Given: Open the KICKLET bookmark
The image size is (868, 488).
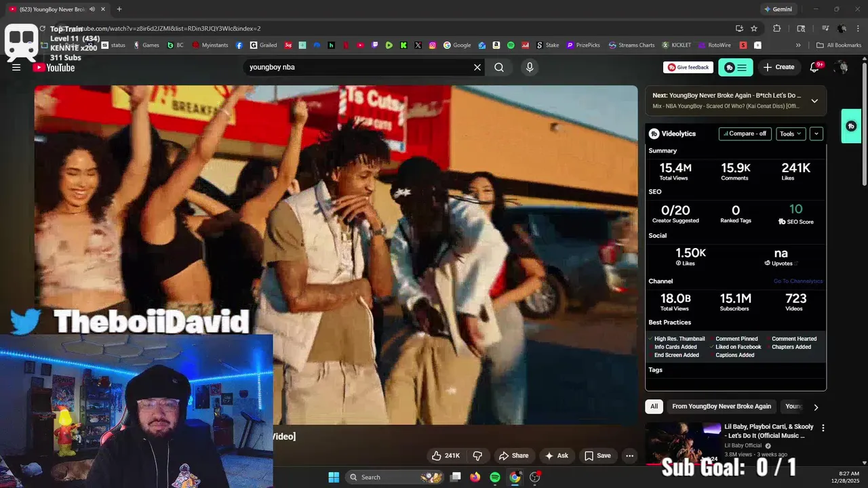Looking at the screenshot, I should point(677,45).
